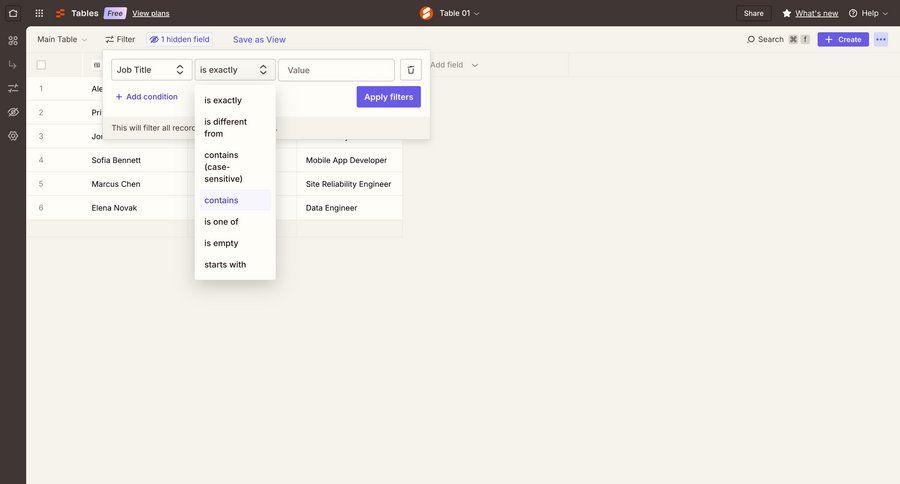Open the apps grid launcher

tap(39, 13)
